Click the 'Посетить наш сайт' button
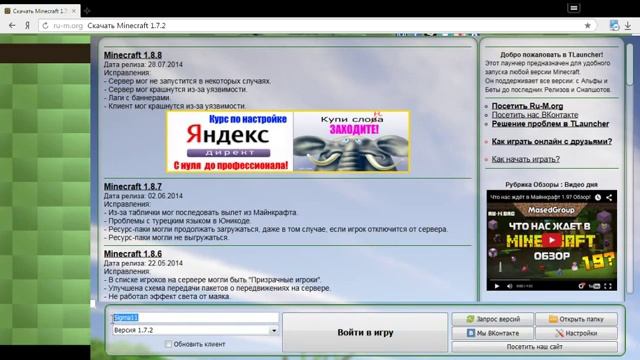640x360 pixels. tap(535, 347)
